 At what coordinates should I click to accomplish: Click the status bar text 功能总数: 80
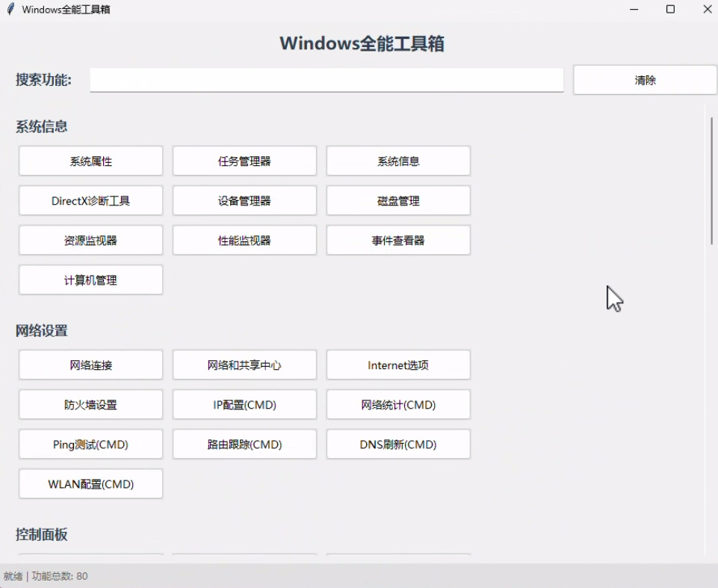coord(60,575)
